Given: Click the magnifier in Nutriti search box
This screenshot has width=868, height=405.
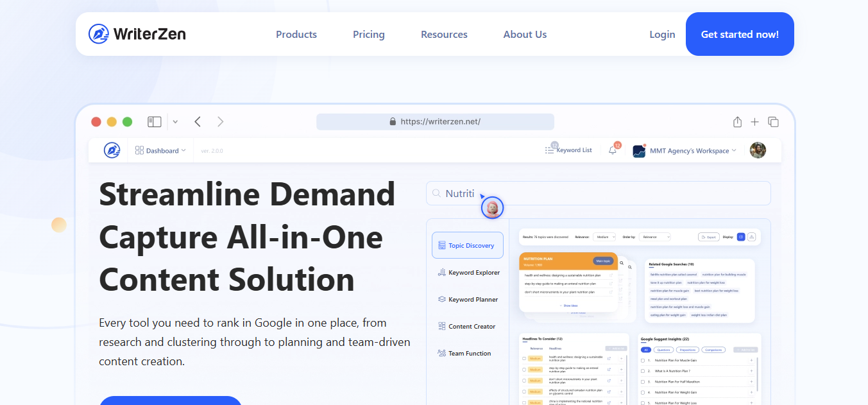Looking at the screenshot, I should coord(436,193).
